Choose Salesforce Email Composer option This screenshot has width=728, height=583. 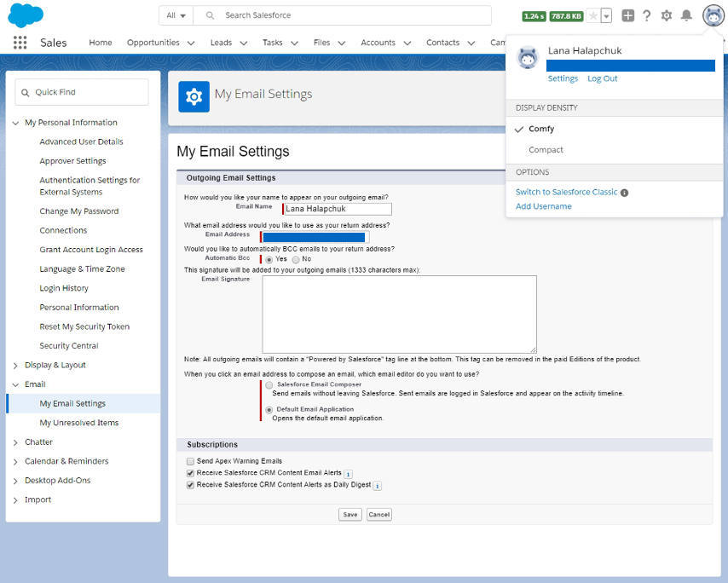269,385
